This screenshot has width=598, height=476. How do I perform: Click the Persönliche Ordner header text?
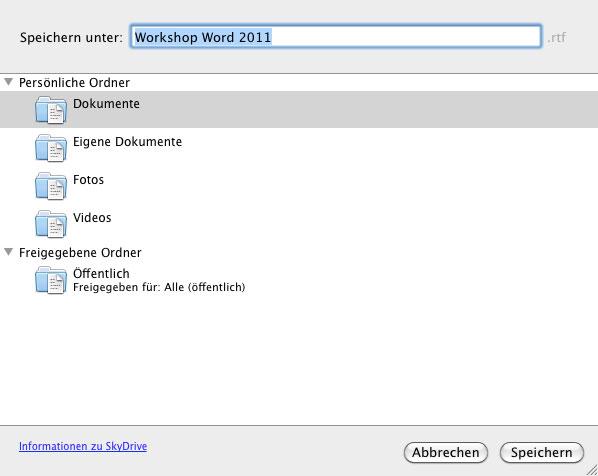[74, 82]
